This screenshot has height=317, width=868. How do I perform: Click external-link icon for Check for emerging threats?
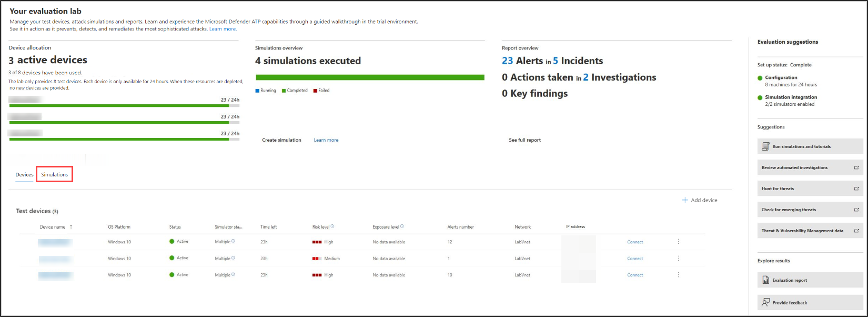856,210
